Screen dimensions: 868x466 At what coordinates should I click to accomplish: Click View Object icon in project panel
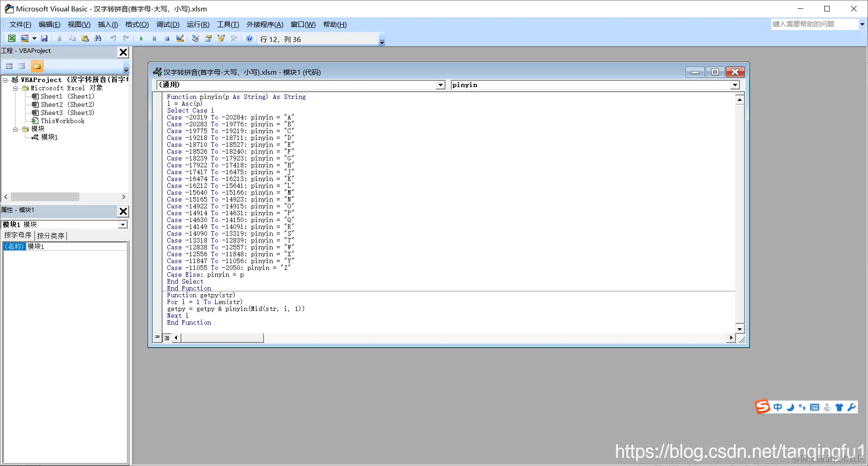[x=21, y=66]
